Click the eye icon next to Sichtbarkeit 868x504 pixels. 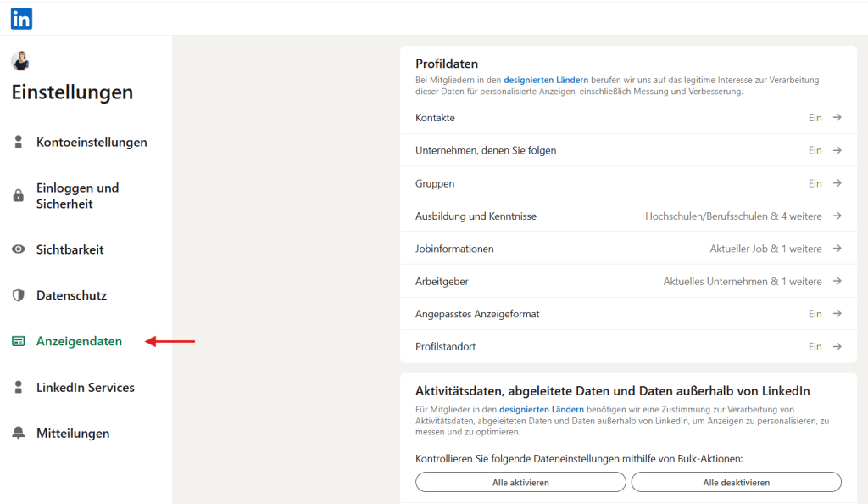tap(19, 249)
